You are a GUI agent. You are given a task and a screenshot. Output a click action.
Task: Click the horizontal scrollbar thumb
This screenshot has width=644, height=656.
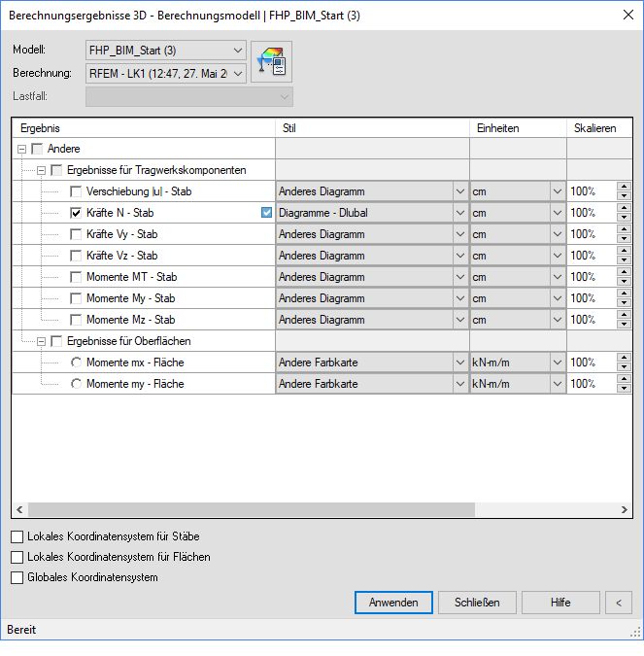tap(252, 509)
